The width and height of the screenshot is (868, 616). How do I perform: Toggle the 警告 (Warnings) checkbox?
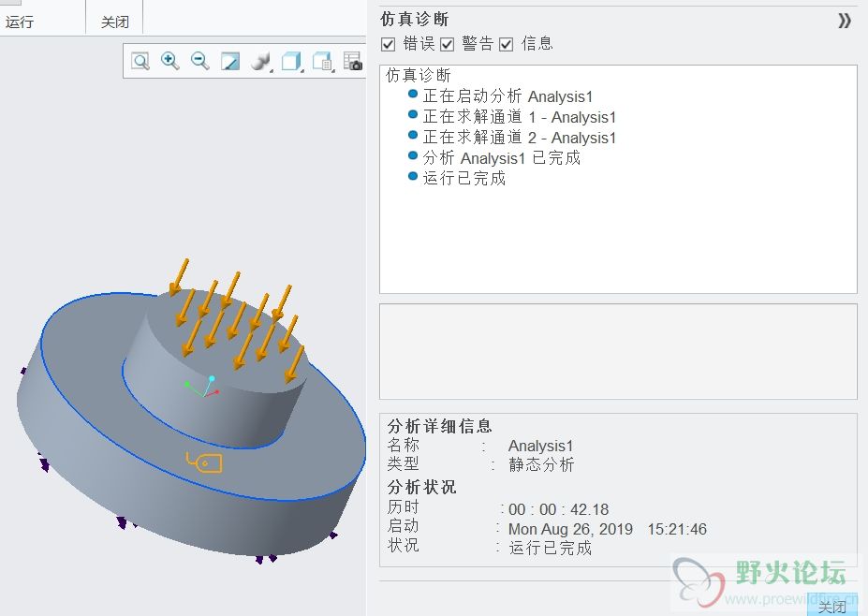[448, 44]
